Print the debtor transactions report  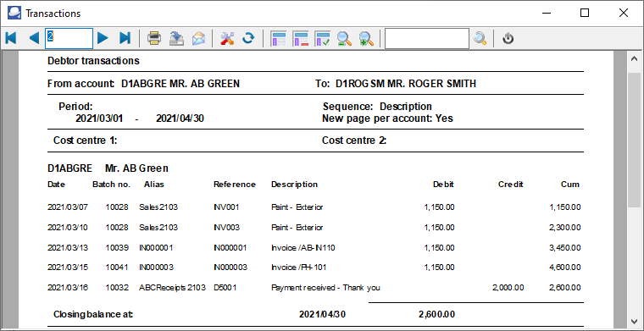(154, 39)
